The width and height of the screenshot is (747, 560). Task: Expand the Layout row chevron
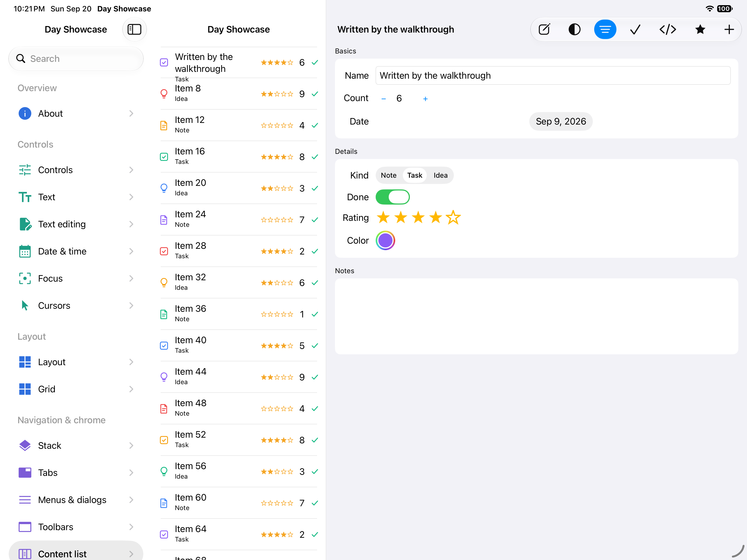pos(131,362)
